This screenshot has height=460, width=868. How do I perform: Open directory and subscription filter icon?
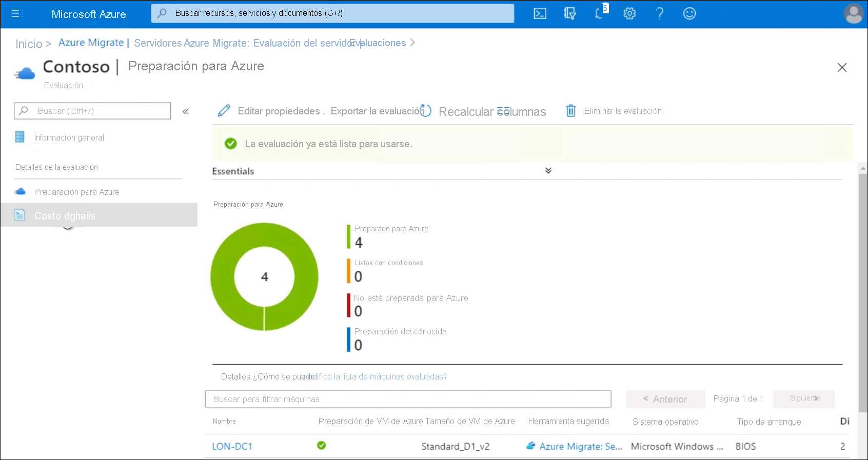coord(569,14)
